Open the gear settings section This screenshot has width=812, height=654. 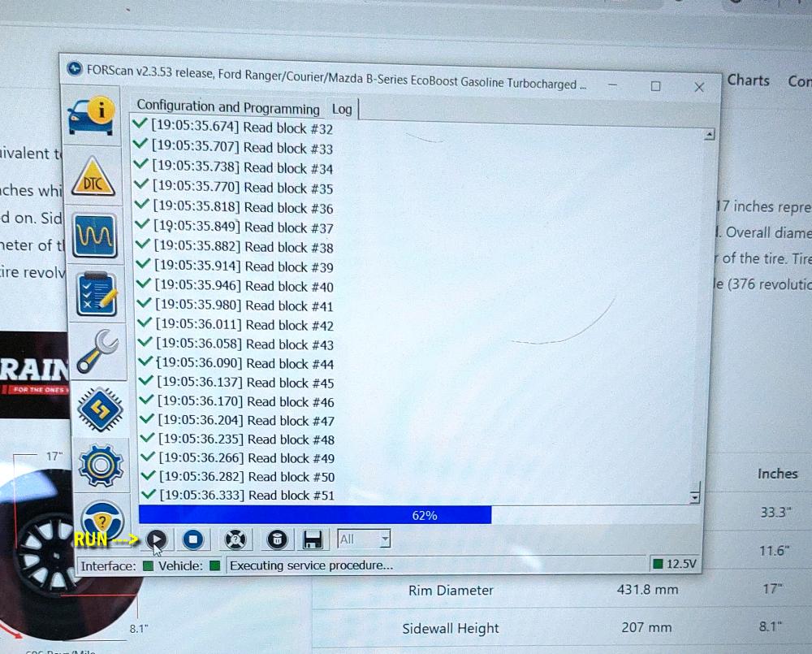101,466
